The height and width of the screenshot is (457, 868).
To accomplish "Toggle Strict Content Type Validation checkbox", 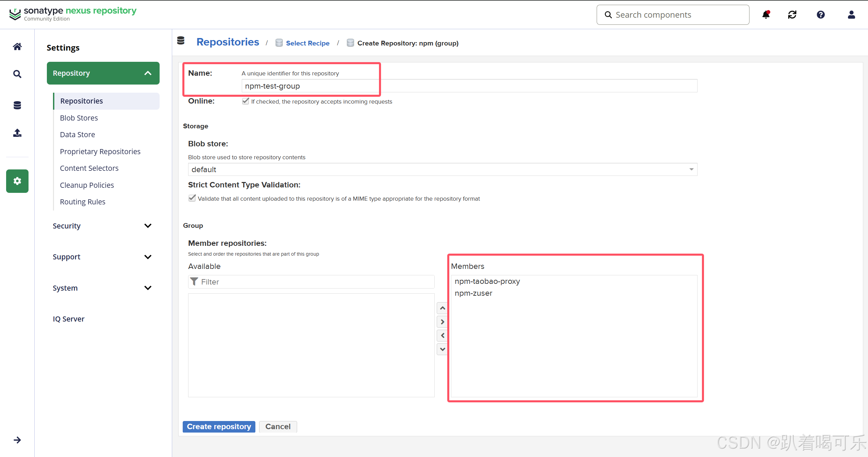I will (x=192, y=198).
